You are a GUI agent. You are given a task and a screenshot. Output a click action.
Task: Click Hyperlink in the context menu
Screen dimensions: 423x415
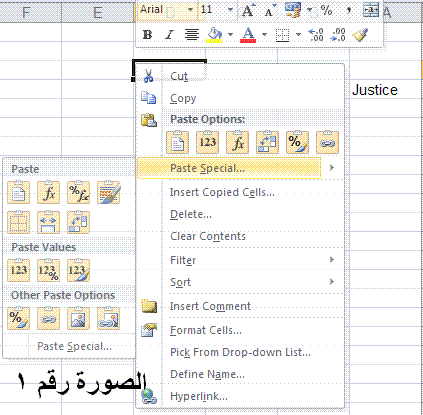(199, 396)
